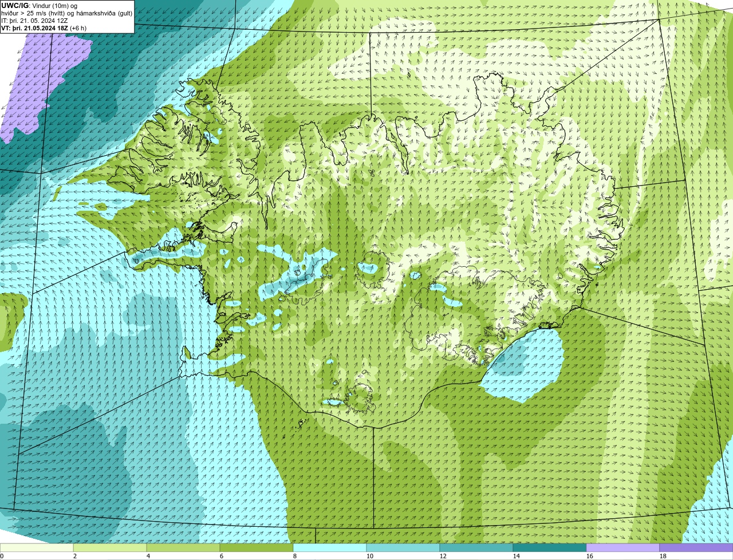
Task: Click the purple legend swatch above 18 m/s
Action: (696, 548)
